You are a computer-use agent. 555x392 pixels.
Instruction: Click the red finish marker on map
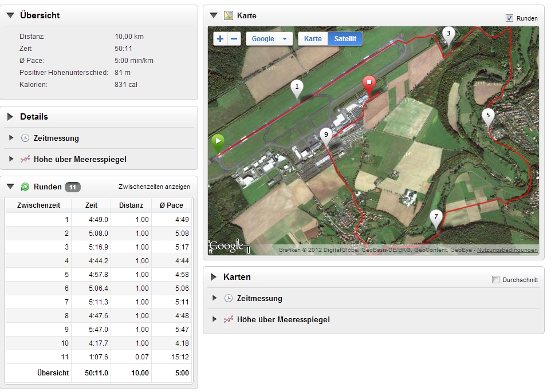click(369, 84)
